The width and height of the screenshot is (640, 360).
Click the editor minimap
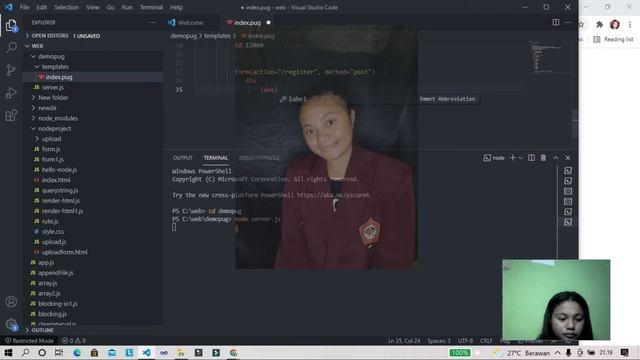(549, 56)
